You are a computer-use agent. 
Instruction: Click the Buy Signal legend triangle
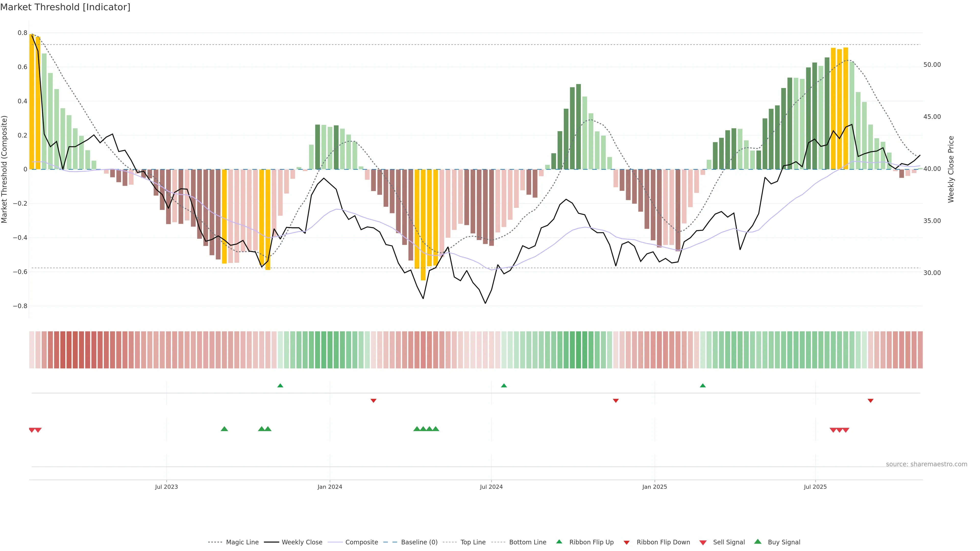[x=758, y=542]
